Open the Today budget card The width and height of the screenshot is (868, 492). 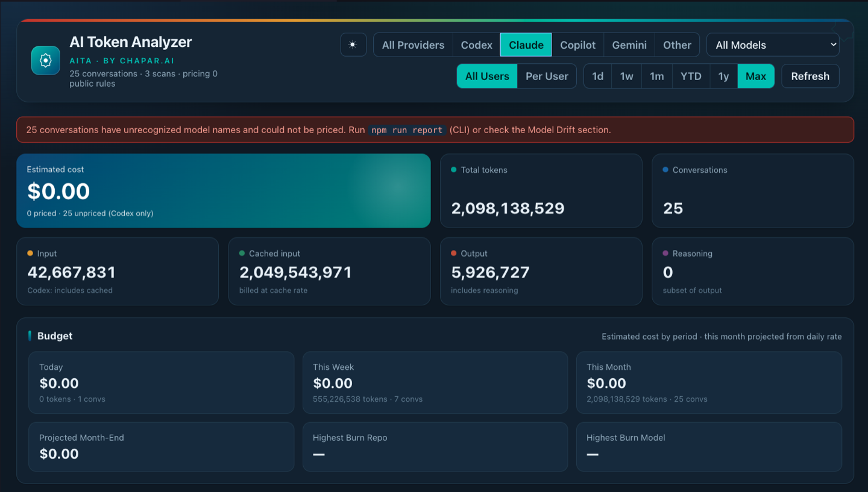161,382
